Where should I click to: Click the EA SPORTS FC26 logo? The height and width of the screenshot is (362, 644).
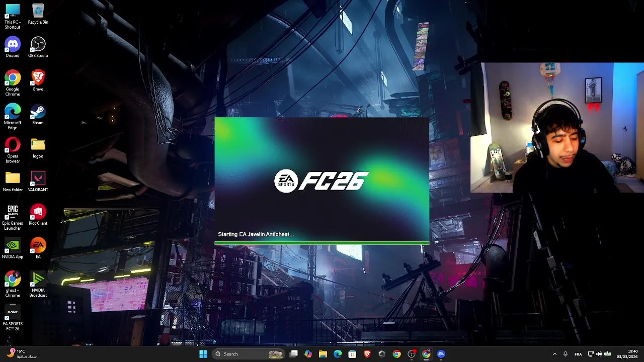[x=321, y=181]
